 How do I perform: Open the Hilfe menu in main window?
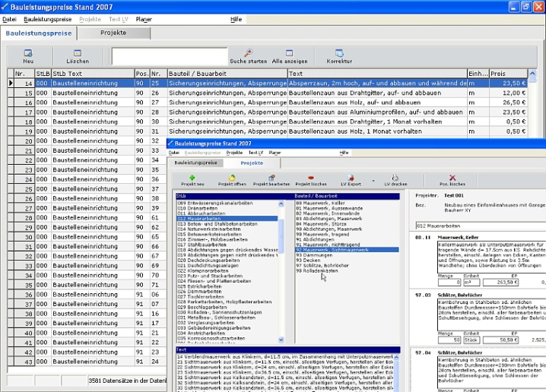(x=236, y=18)
